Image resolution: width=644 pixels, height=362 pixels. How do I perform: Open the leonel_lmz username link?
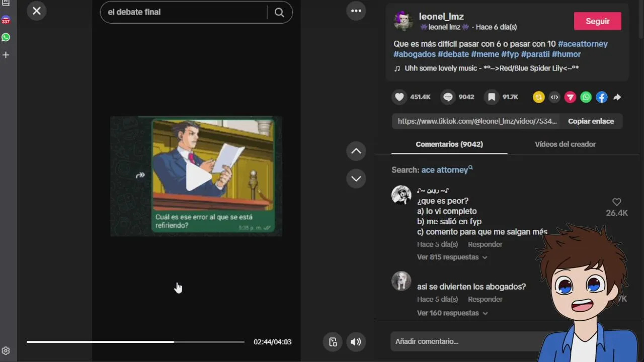441,17
